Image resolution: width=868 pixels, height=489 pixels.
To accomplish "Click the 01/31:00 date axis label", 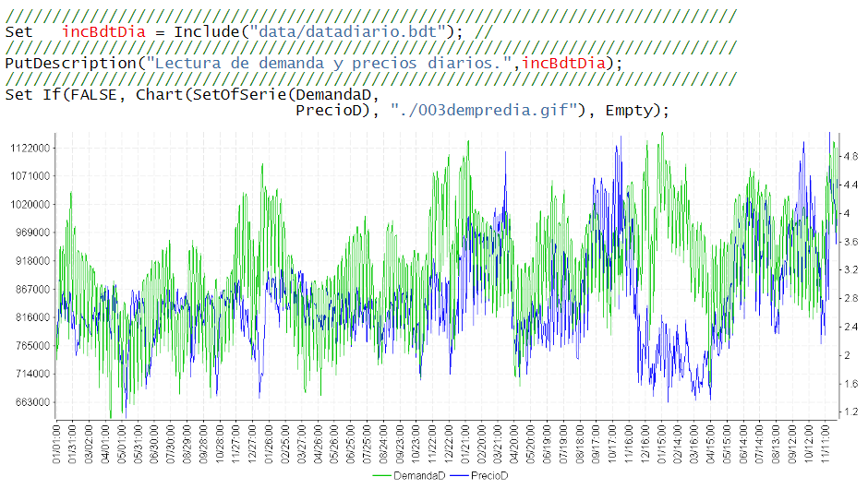I will [73, 444].
